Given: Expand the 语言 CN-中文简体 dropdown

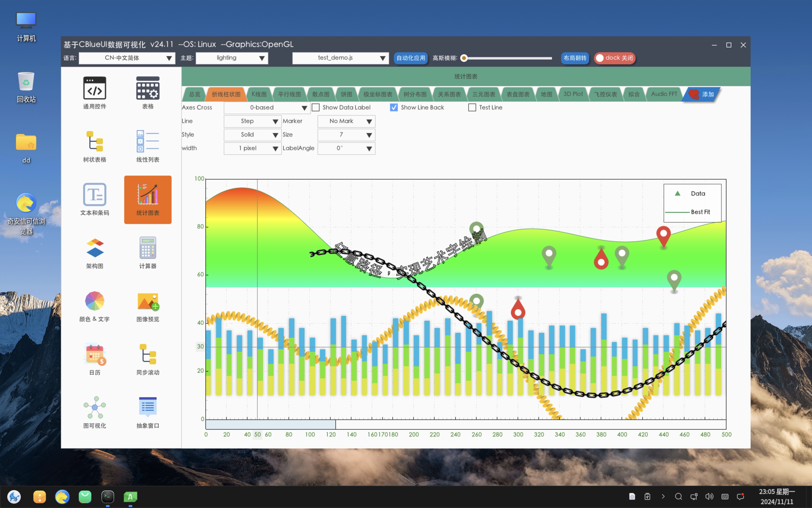Looking at the screenshot, I should pos(127,58).
